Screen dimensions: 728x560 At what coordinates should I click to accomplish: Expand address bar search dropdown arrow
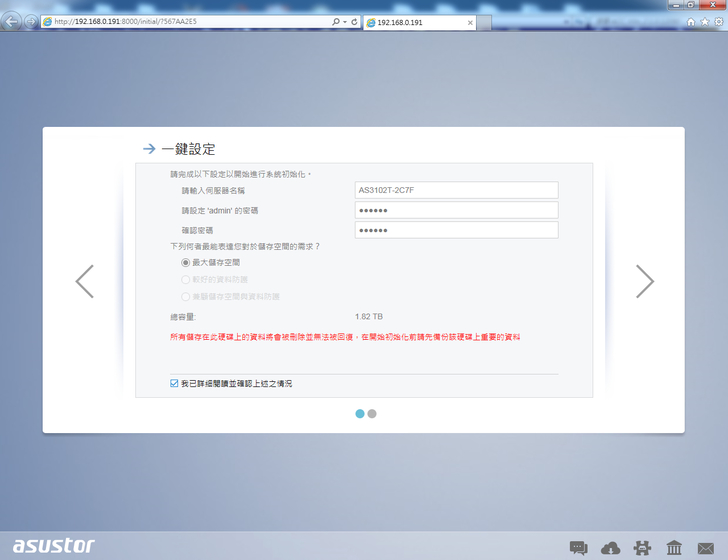(x=344, y=21)
